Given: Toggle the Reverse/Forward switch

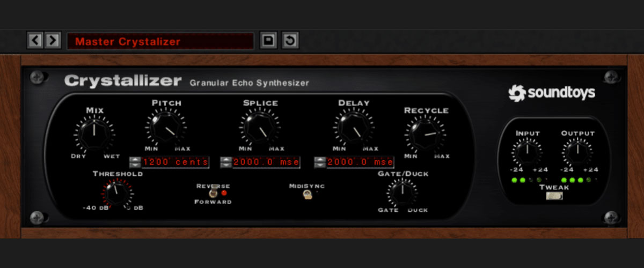Looking at the screenshot, I should [214, 192].
